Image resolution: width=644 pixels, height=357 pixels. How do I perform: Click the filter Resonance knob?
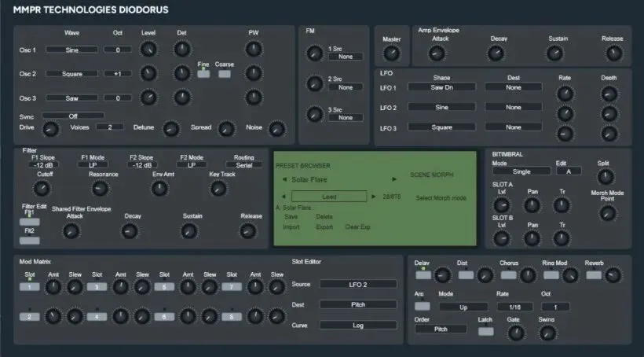point(100,189)
